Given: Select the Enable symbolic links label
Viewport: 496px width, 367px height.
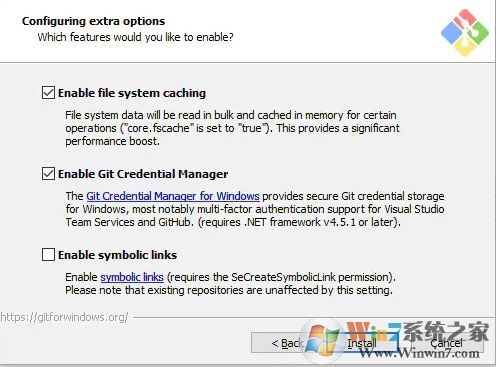Looking at the screenshot, I should (117, 255).
